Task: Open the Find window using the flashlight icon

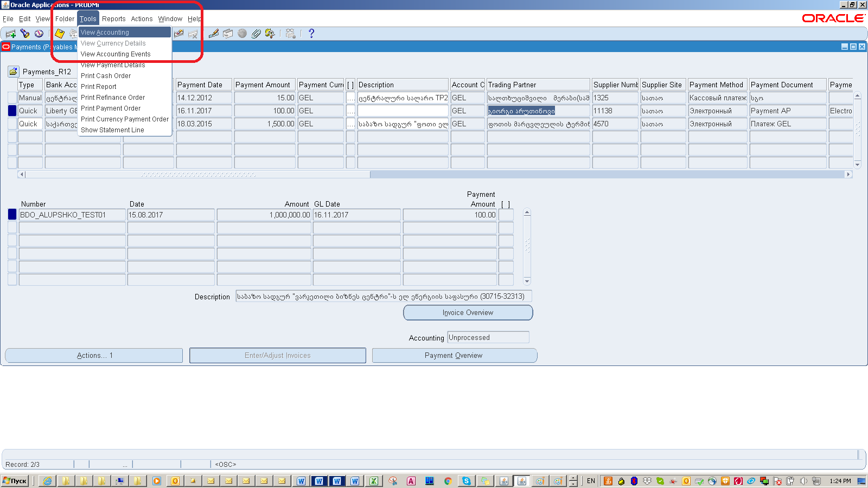Action: (25, 33)
